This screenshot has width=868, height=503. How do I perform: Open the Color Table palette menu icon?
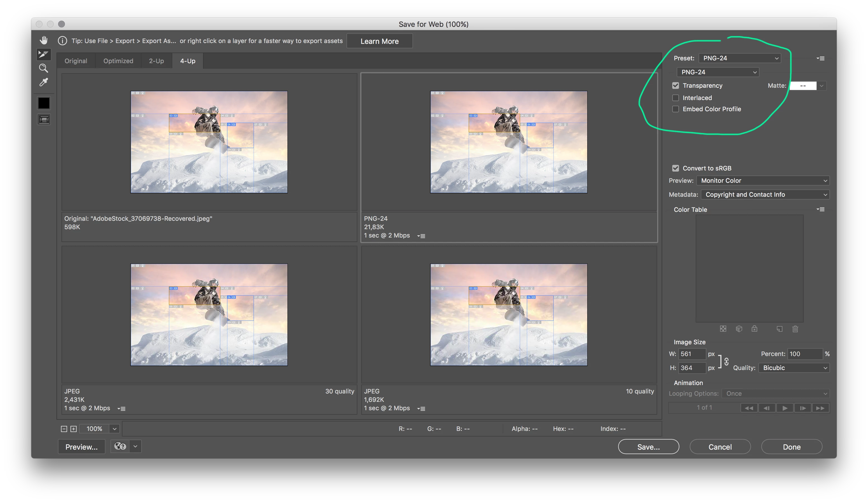pos(820,209)
